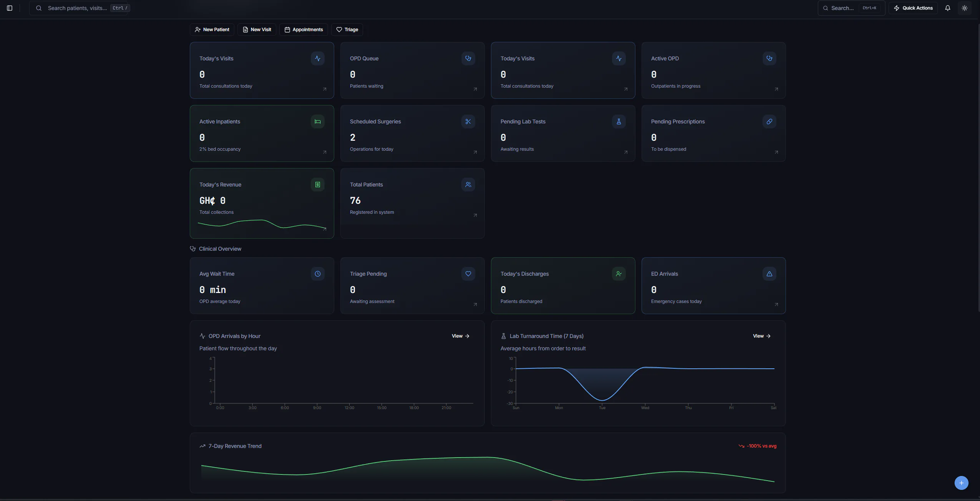Click the blue plus floating button
This screenshot has width=980, height=501.
[x=961, y=483]
